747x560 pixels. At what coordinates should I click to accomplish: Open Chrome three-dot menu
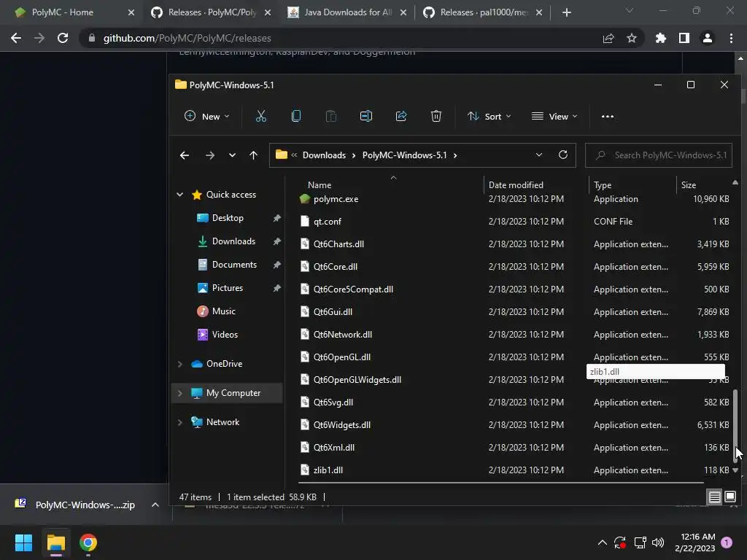tap(731, 38)
